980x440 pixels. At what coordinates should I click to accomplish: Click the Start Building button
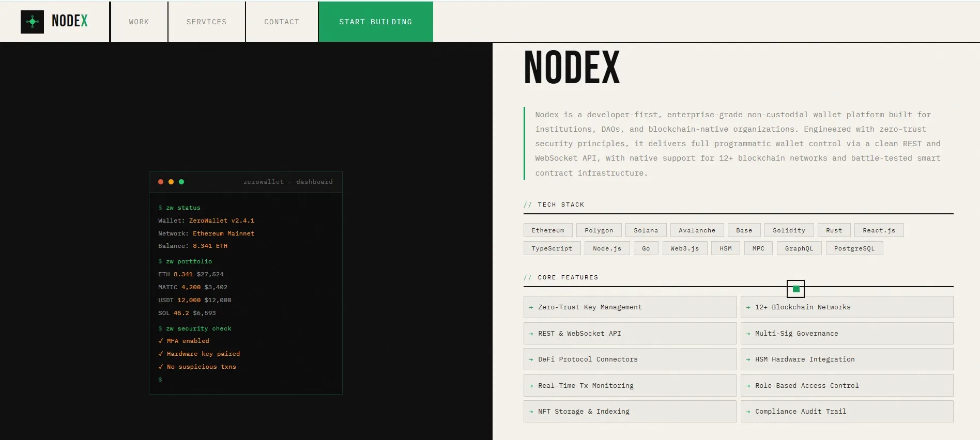click(376, 22)
